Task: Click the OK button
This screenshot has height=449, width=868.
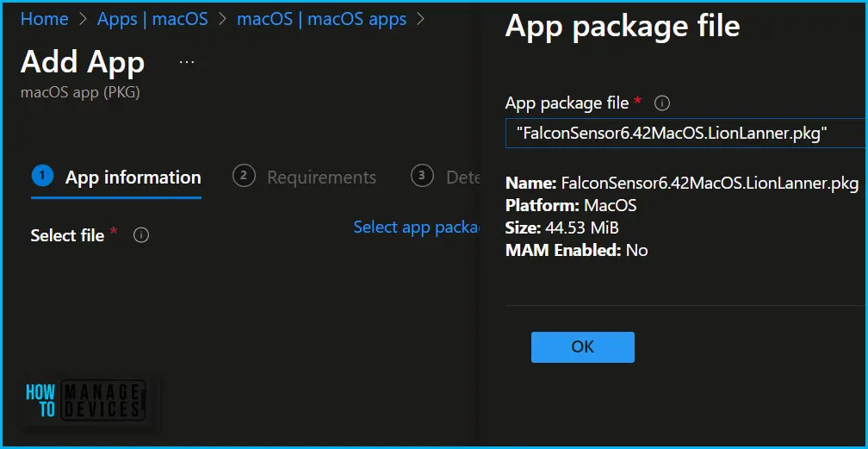Action: (583, 347)
